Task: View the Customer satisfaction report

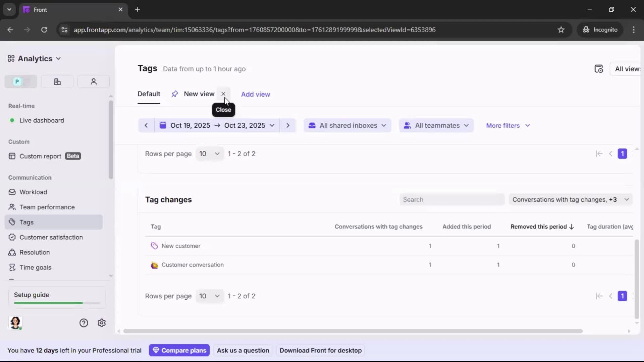Action: click(x=51, y=237)
